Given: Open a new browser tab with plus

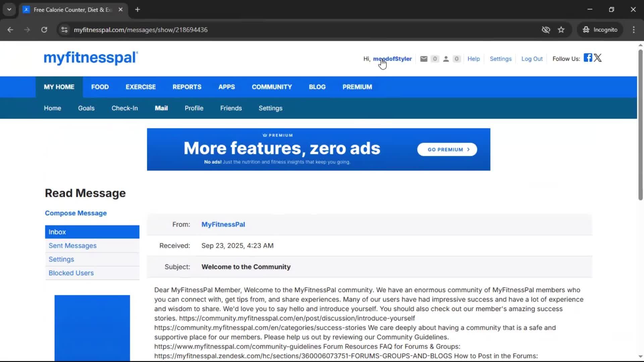Looking at the screenshot, I should pos(138,9).
